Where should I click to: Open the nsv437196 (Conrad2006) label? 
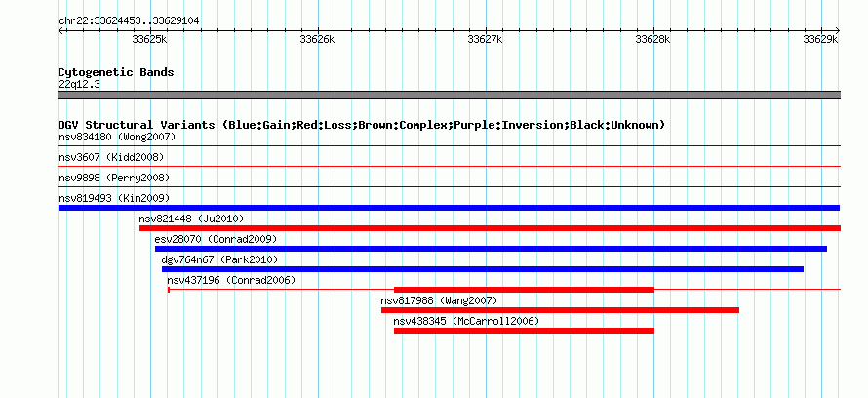(231, 280)
